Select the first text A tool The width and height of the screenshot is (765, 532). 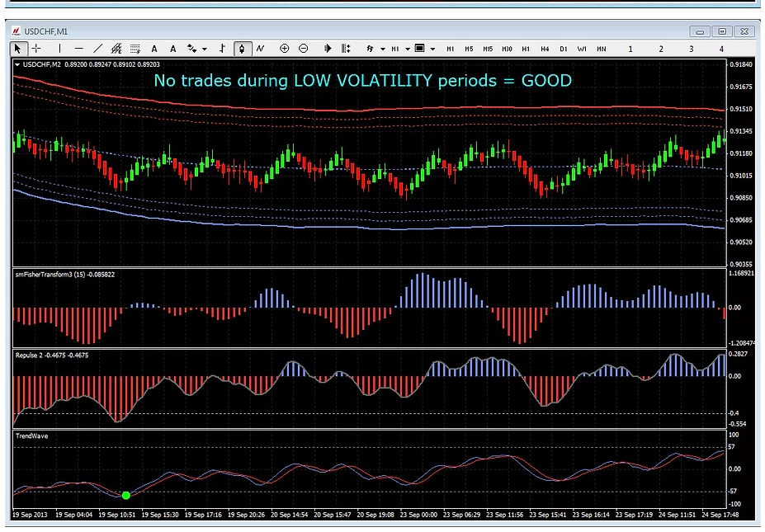tap(154, 49)
